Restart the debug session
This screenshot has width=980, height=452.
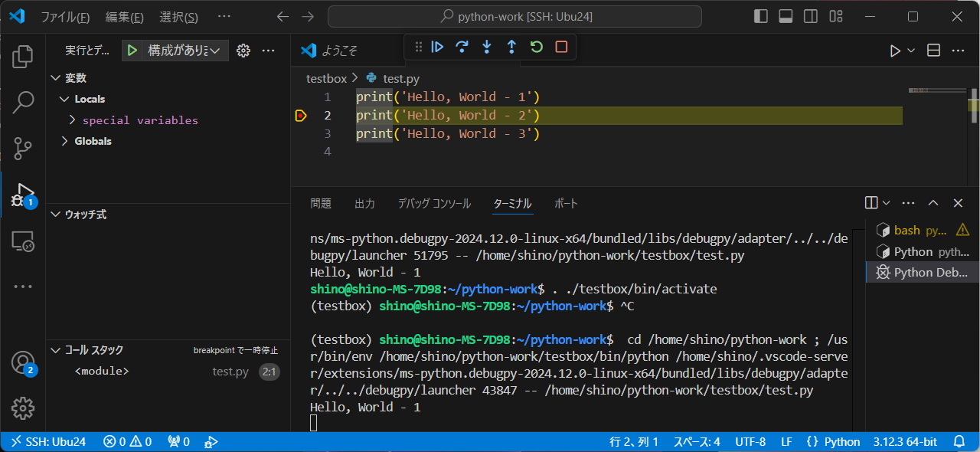point(535,47)
